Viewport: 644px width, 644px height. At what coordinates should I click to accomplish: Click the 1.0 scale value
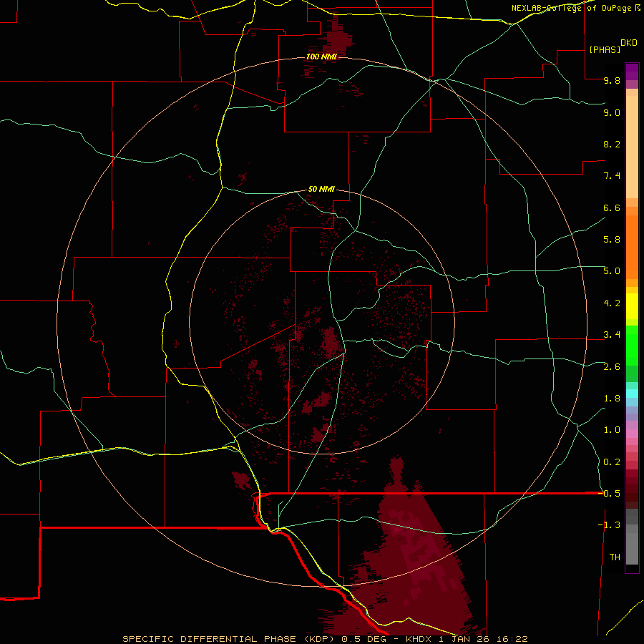[612, 430]
